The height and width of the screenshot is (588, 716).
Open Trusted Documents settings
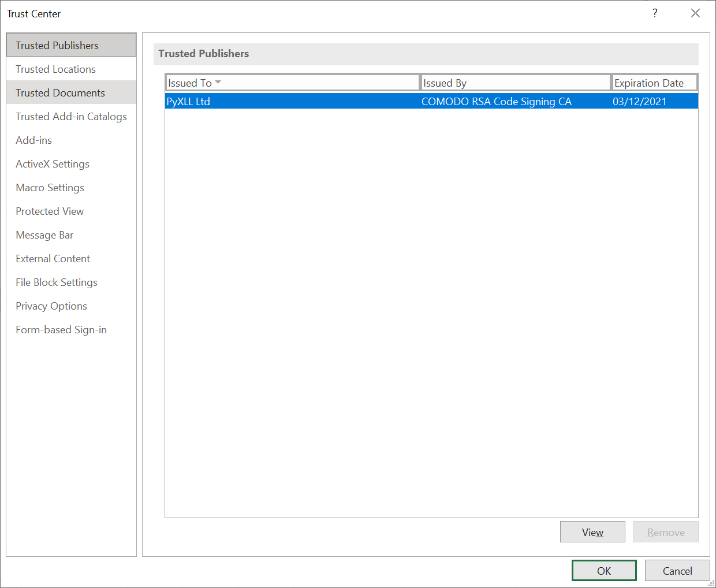click(71, 92)
